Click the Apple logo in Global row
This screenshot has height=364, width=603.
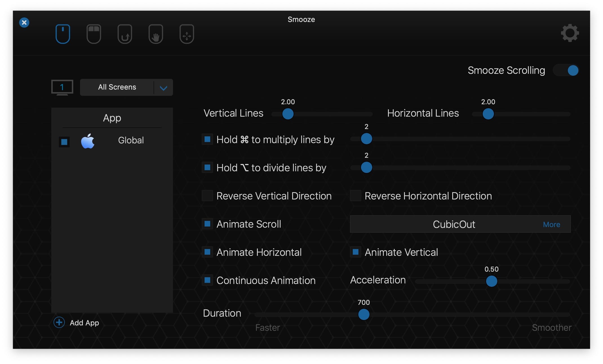click(88, 141)
